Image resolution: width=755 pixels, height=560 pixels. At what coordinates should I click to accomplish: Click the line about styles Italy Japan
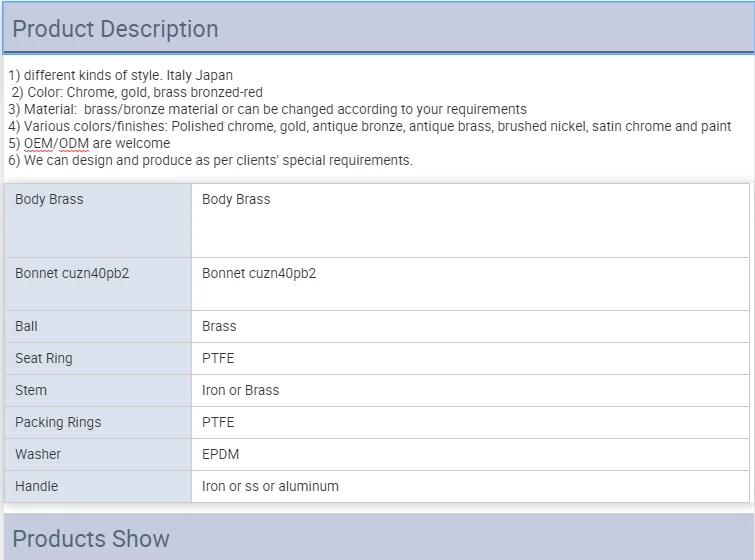[120, 75]
